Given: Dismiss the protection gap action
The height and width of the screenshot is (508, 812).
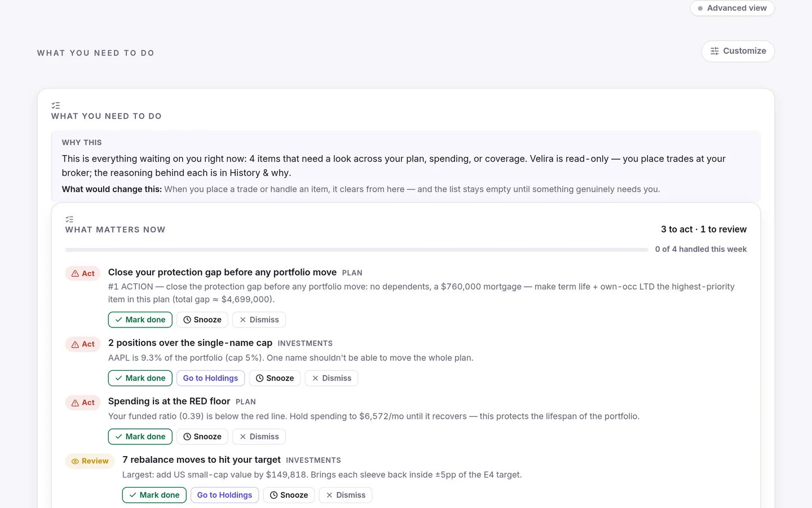Looking at the screenshot, I should pos(259,320).
